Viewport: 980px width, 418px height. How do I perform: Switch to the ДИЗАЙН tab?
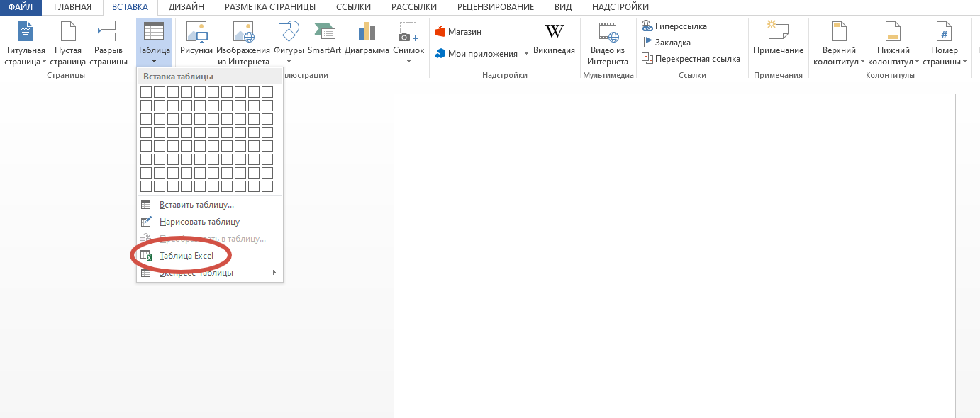click(186, 7)
